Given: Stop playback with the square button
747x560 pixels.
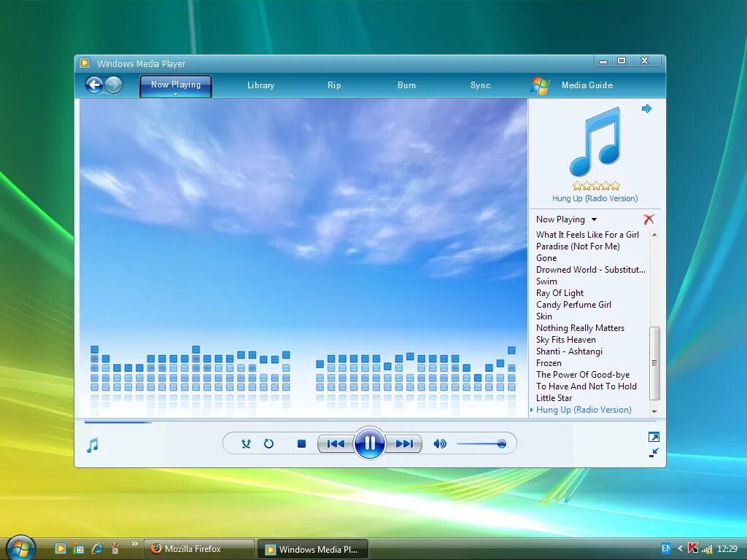Looking at the screenshot, I should tap(301, 444).
